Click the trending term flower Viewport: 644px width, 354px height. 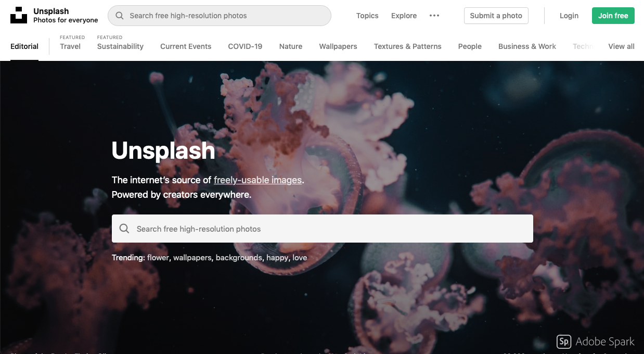pos(158,258)
